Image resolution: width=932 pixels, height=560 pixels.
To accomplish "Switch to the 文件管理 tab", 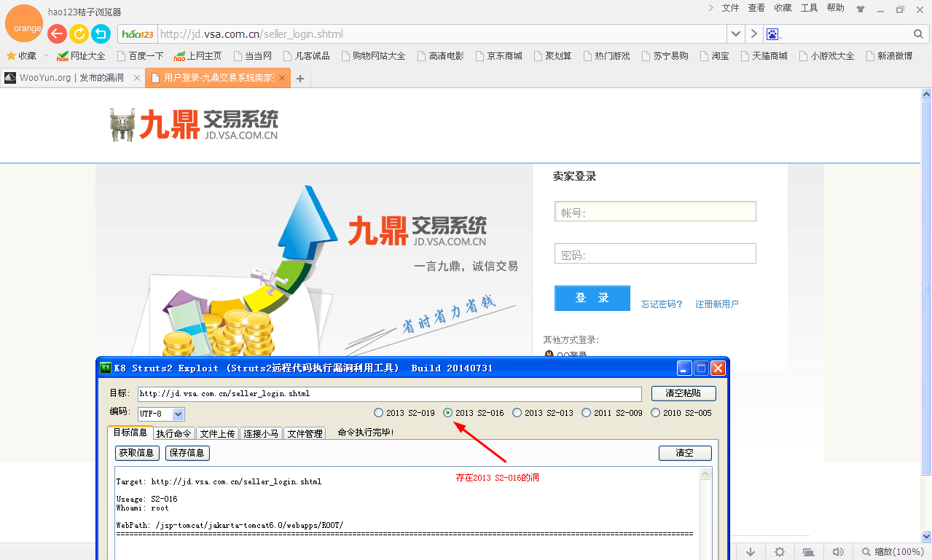I will [305, 433].
